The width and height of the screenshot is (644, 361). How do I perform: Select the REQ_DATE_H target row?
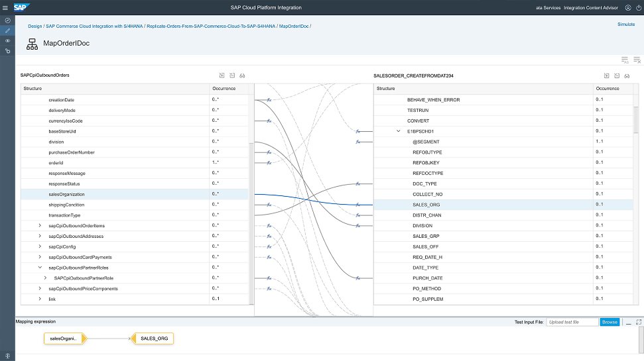coord(503,257)
